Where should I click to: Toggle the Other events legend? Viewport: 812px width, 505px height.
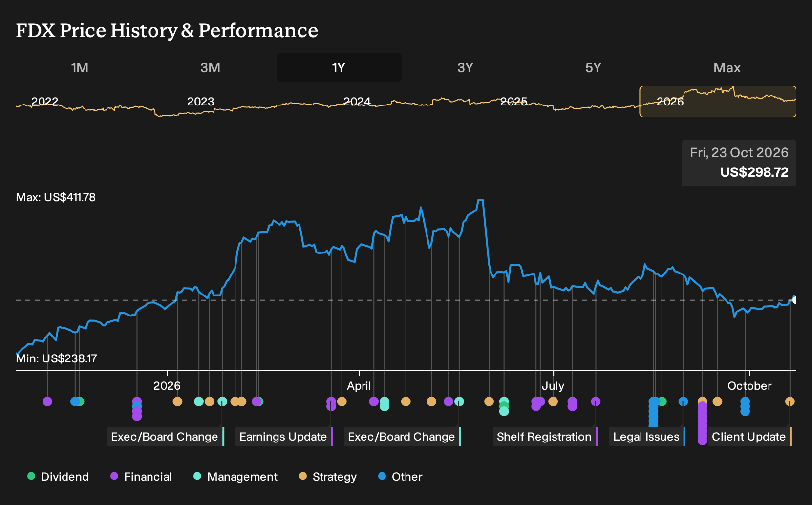pyautogui.click(x=400, y=476)
